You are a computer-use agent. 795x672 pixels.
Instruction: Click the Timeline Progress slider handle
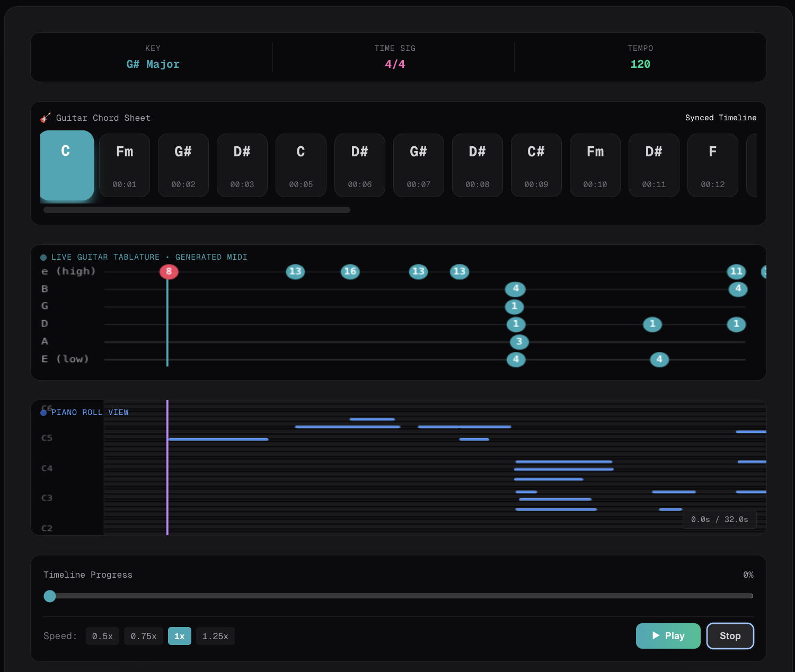coord(50,596)
